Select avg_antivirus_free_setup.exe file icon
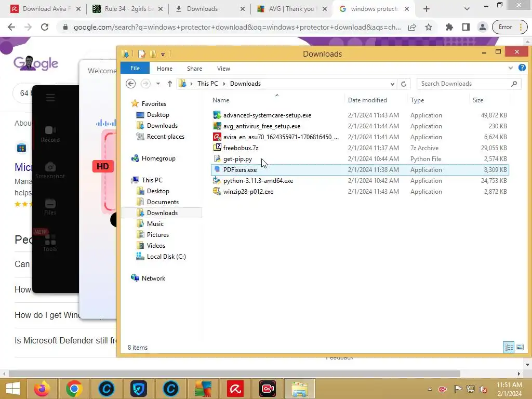Screen dimensions: 532x399 click(217, 126)
